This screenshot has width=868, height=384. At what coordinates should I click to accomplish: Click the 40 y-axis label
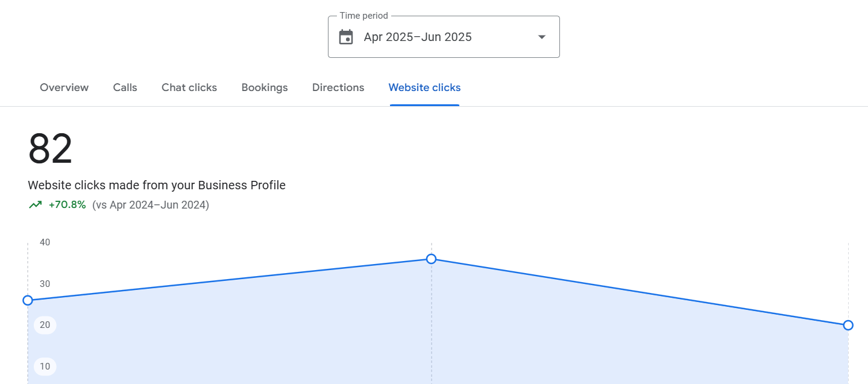45,242
